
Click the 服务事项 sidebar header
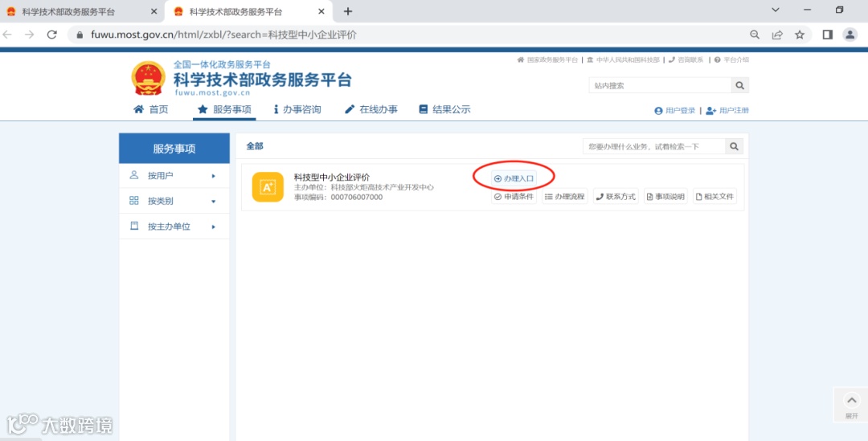[174, 149]
